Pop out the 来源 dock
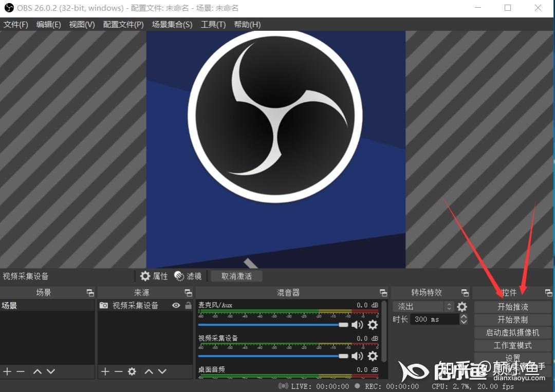Image resolution: width=555 pixels, height=392 pixels. [x=188, y=292]
